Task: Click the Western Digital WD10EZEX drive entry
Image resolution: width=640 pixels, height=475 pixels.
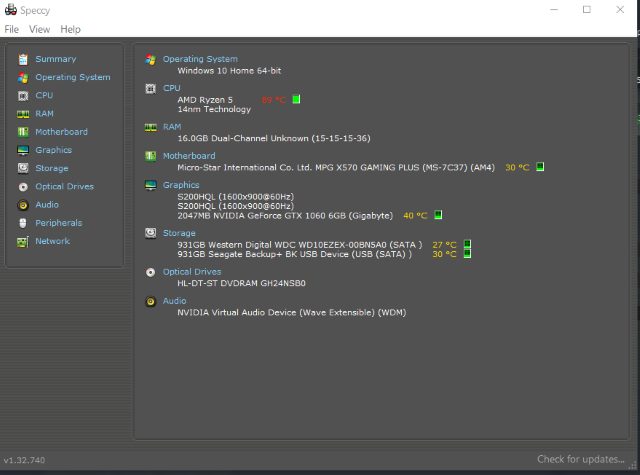Action: point(300,245)
